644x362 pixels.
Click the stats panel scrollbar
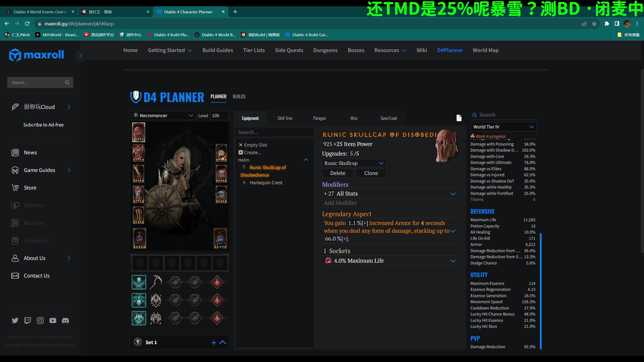[541, 292]
